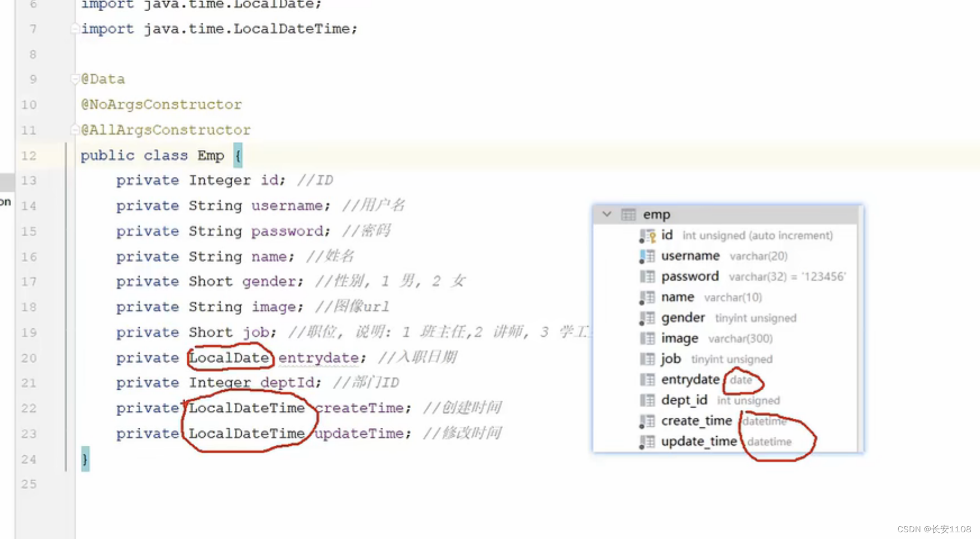The width and height of the screenshot is (980, 539).
Task: Fold the annotation block at @Data
Action: (75, 79)
